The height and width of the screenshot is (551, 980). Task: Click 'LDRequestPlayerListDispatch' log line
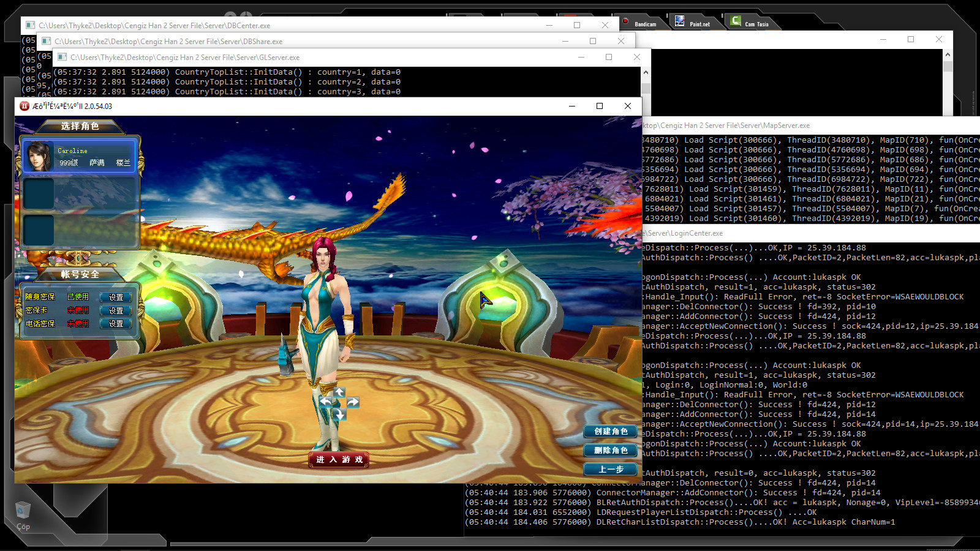[641, 512]
